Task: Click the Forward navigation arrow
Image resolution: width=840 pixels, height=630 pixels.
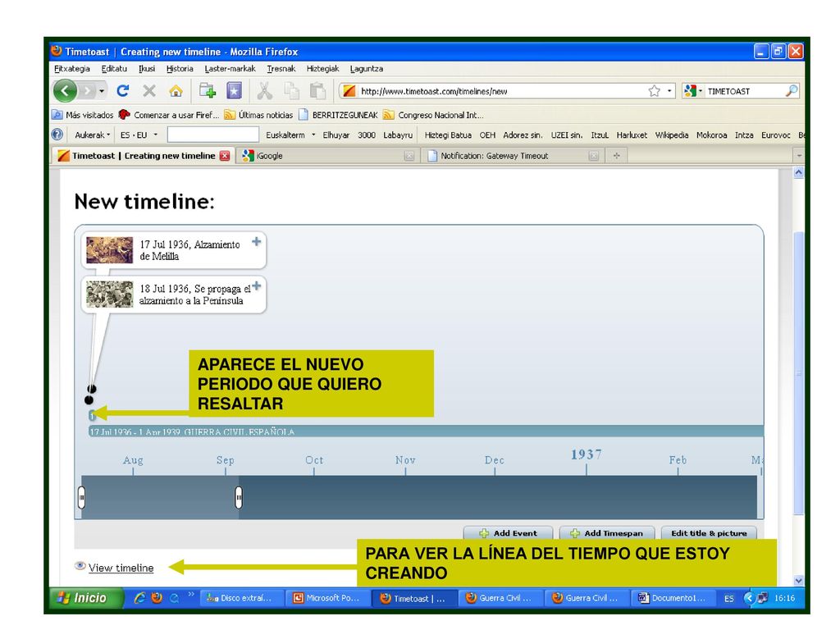Action: 87,91
